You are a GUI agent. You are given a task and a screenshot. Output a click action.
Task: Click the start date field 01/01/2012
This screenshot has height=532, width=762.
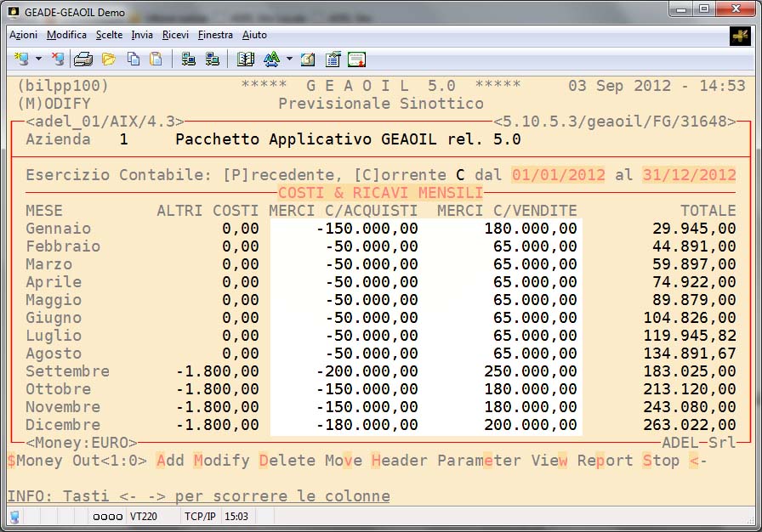coord(558,175)
